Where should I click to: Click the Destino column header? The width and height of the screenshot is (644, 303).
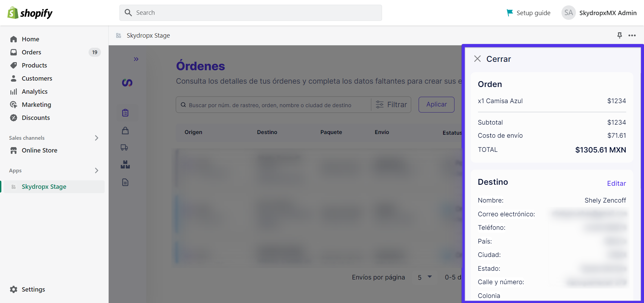[267, 132]
